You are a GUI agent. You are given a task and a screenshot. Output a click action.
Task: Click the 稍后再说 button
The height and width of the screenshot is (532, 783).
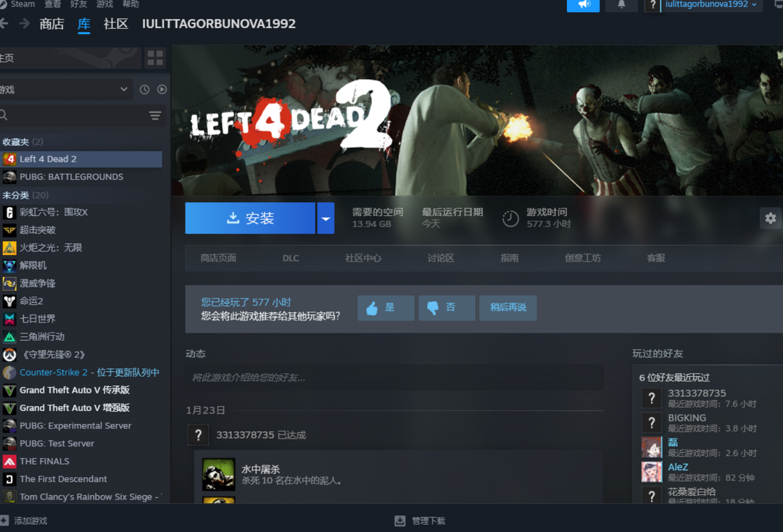[507, 307]
